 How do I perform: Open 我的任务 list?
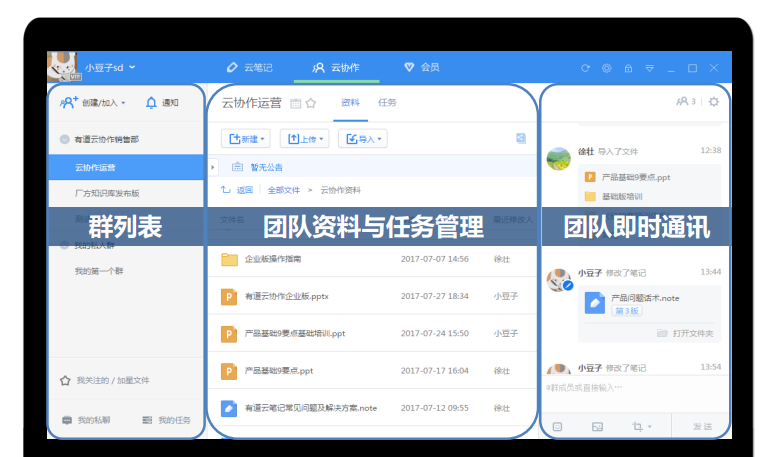(166, 420)
